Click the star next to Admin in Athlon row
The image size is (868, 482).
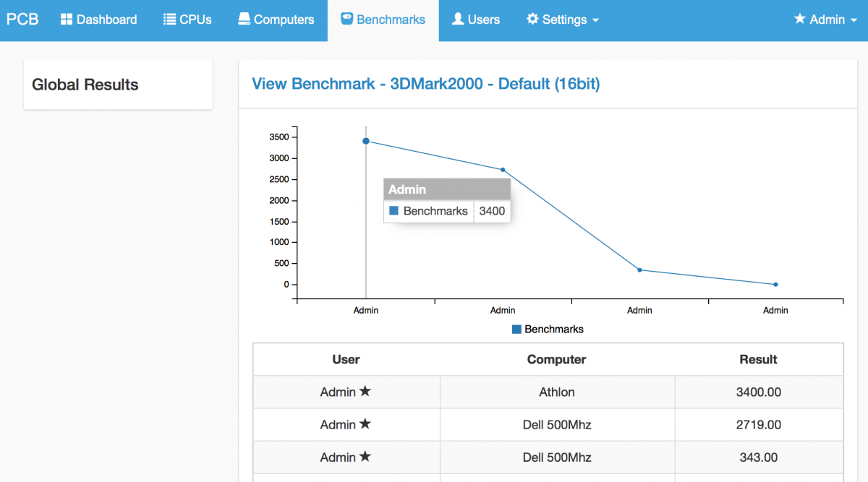tap(365, 392)
